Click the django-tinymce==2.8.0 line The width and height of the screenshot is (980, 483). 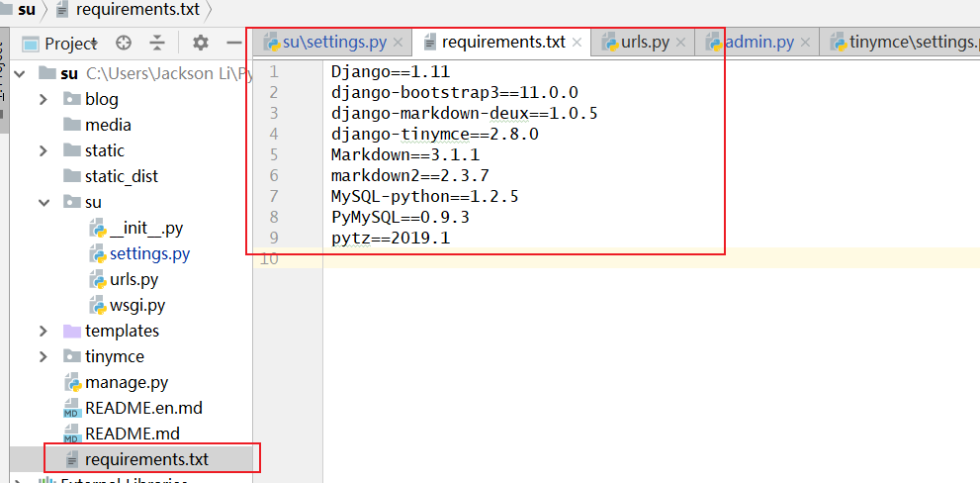[435, 134]
